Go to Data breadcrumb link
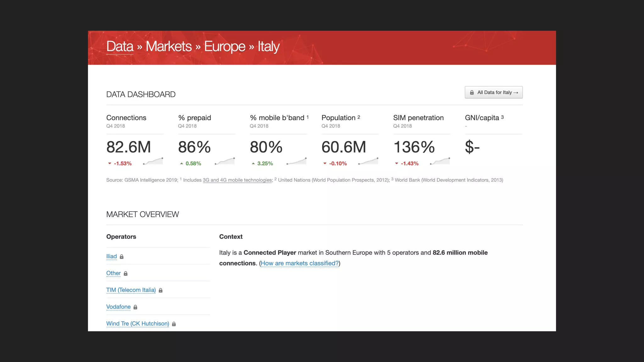 (120, 47)
